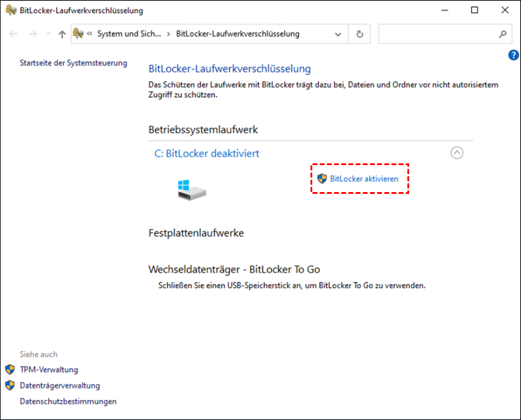Refresh the address bar view
The image size is (521, 420).
359,34
